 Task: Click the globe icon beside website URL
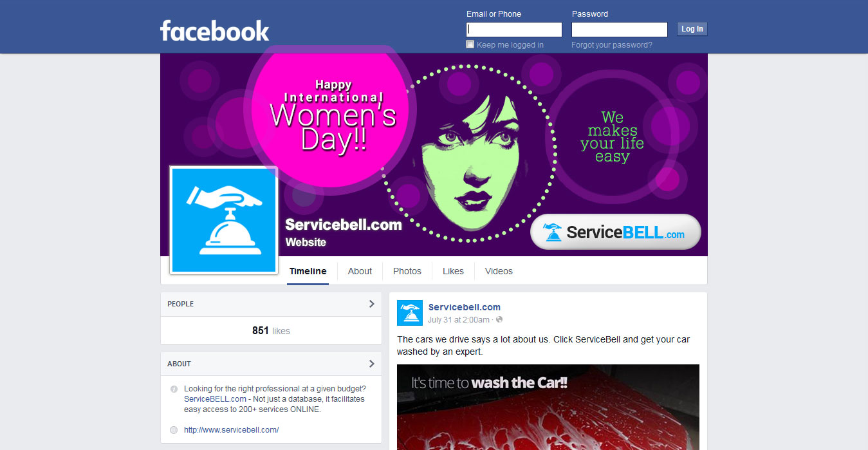click(174, 430)
